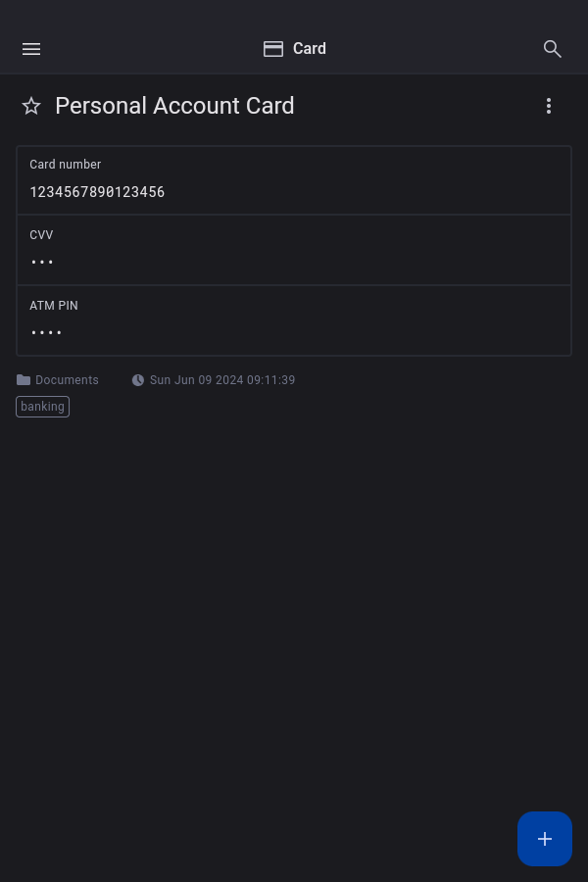Click the "Personal Account Card" heading
The height and width of the screenshot is (882, 588).
(x=174, y=106)
